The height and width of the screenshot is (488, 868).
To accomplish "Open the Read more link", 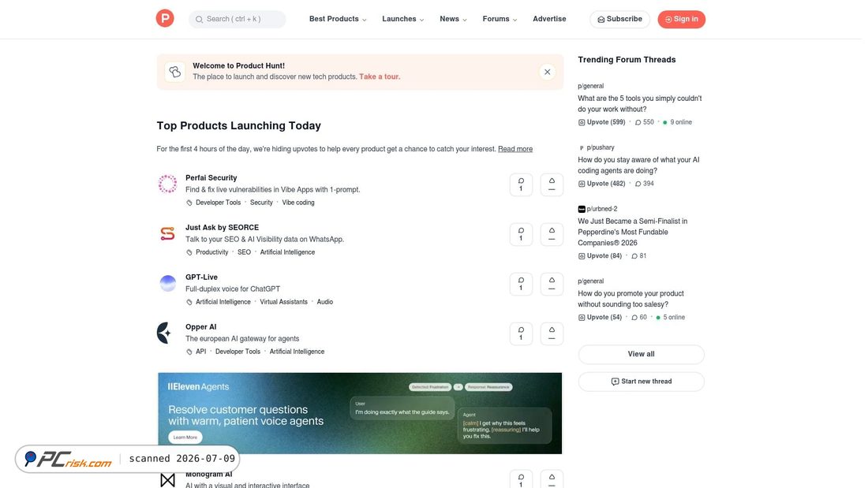I will pos(515,149).
